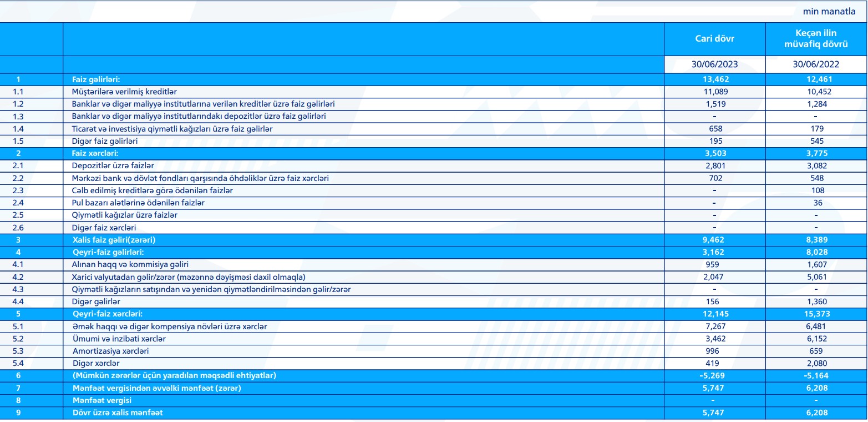Click the 'Mənfəət vergisi' row label
This screenshot has height=422, width=868.
pos(100,400)
